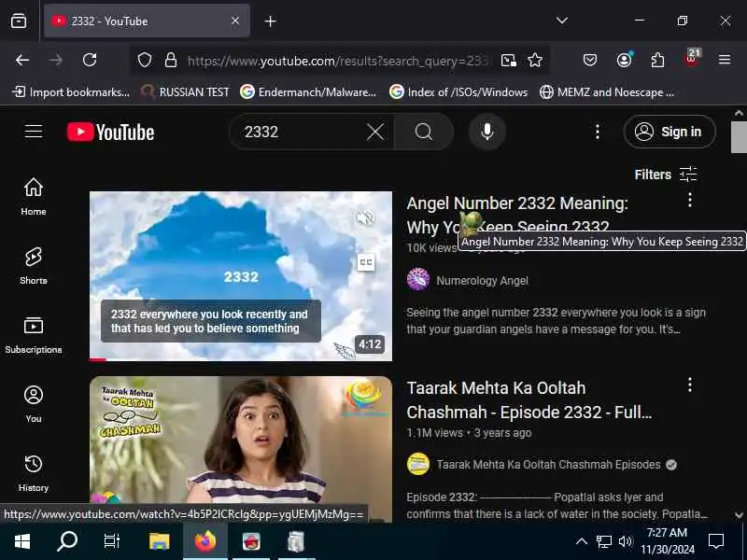Image resolution: width=747 pixels, height=560 pixels.
Task: Start voice search with microphone
Action: point(486,132)
